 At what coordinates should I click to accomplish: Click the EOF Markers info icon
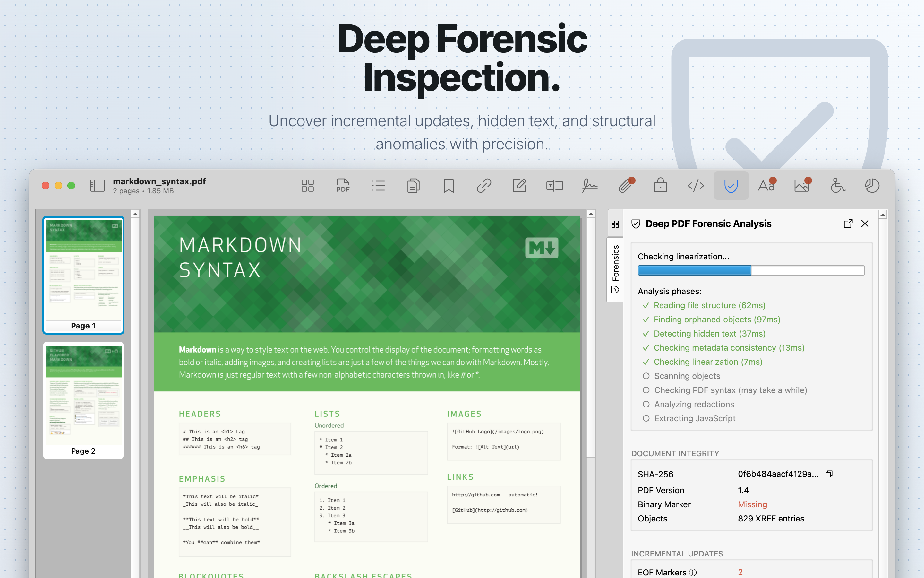(693, 572)
